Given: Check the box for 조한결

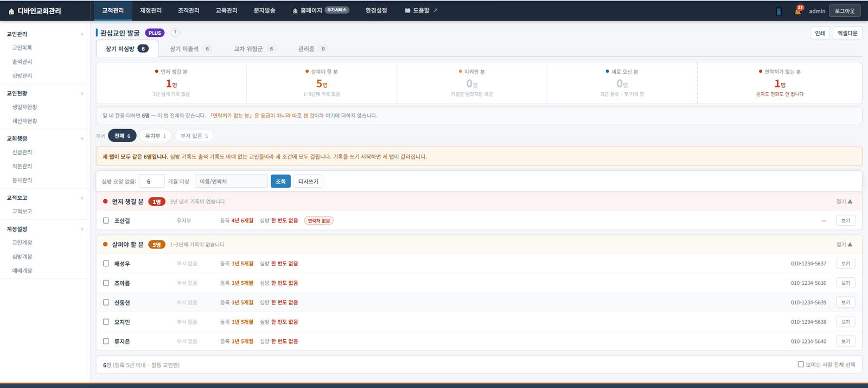Looking at the screenshot, I should click(x=106, y=221).
